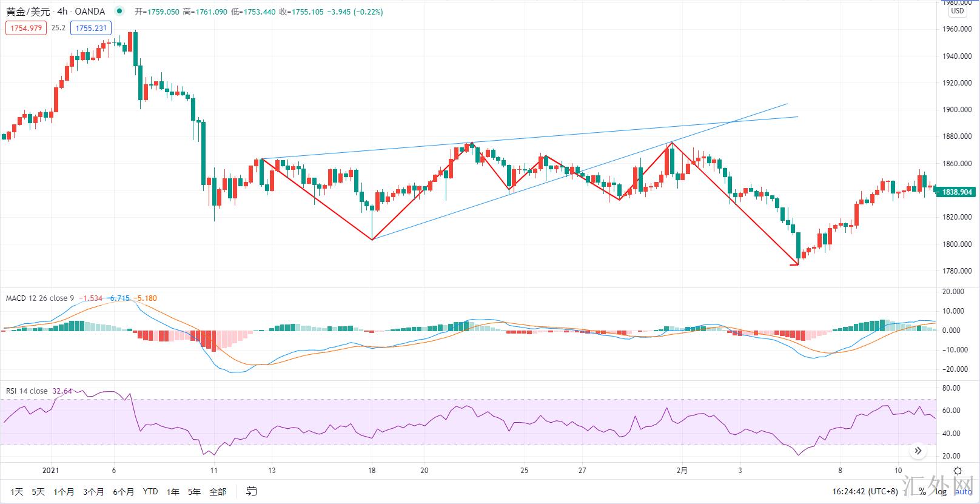
Task: Select the 5天 time range
Action: point(38,492)
